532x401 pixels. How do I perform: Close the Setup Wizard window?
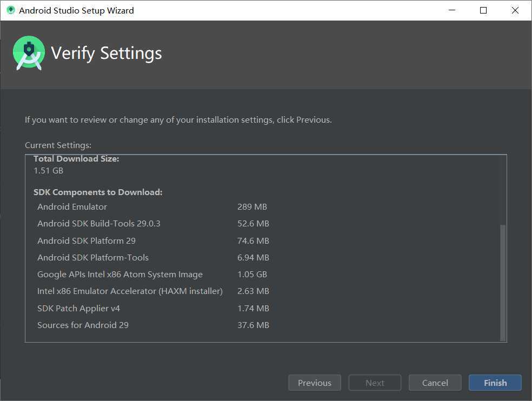pos(515,10)
